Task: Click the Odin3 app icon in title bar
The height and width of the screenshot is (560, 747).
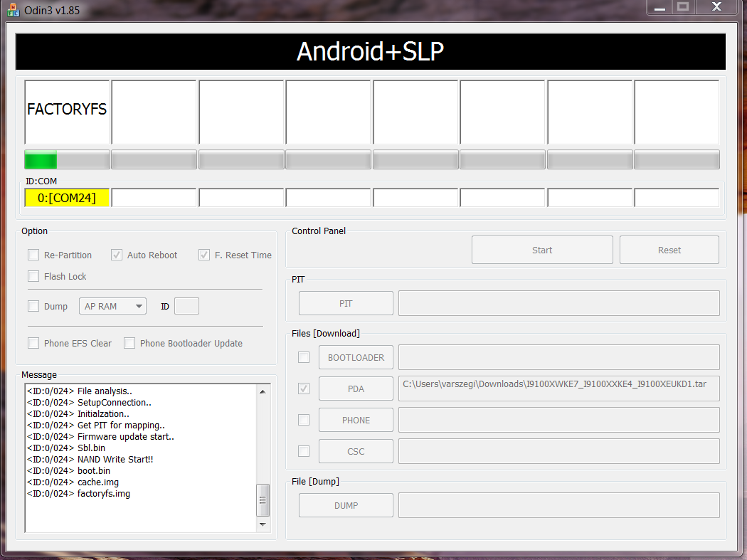Action: 13,10
